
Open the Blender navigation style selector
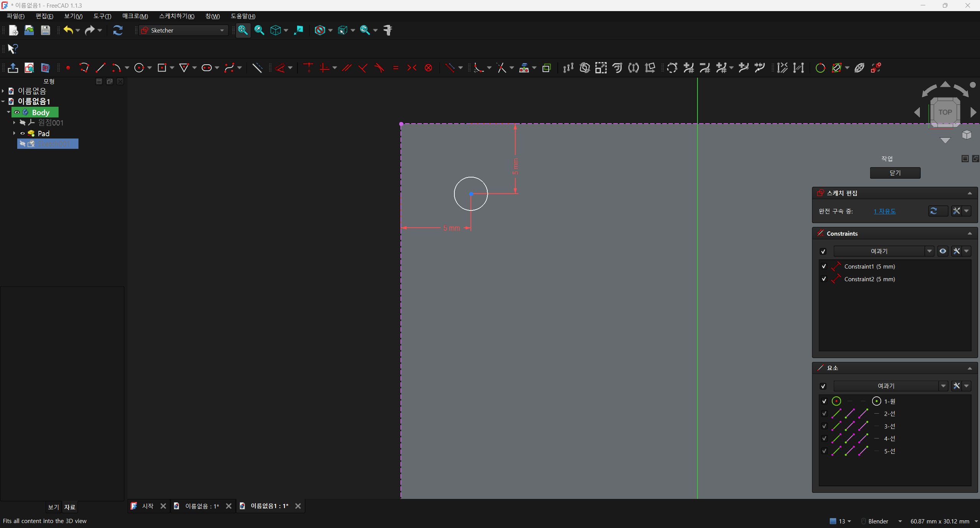882,521
